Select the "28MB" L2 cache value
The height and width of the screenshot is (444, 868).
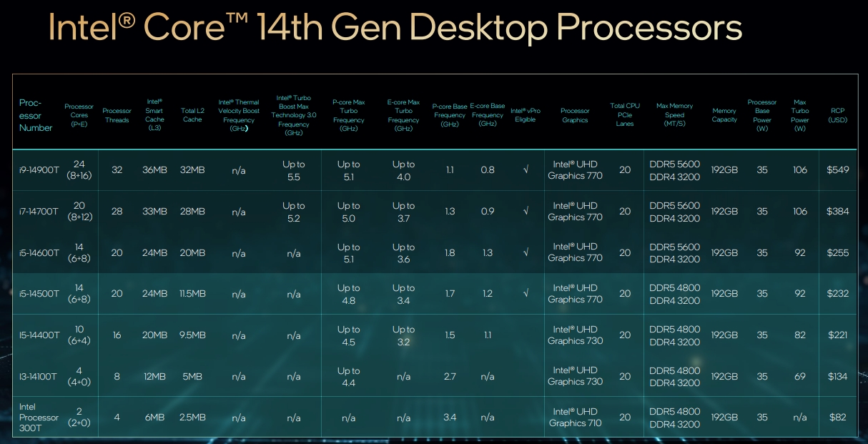point(192,212)
